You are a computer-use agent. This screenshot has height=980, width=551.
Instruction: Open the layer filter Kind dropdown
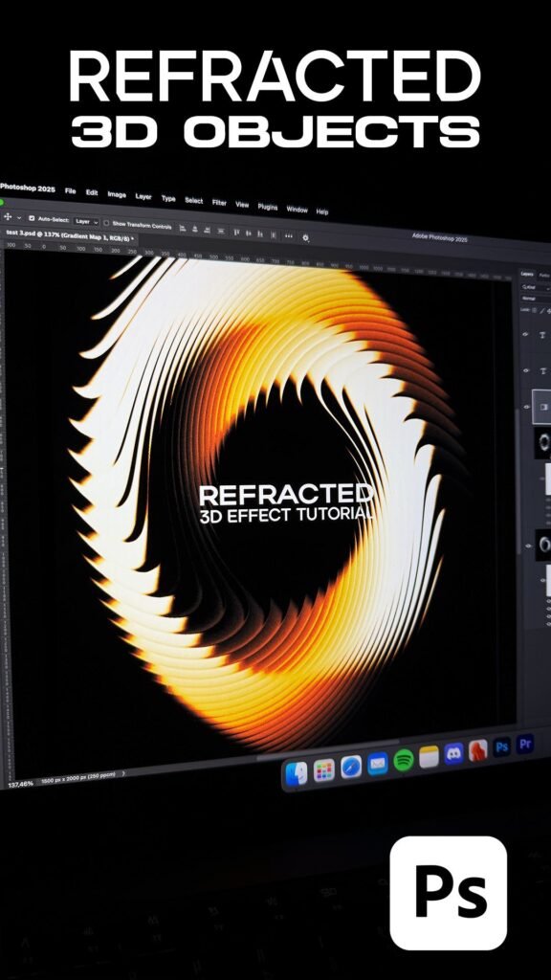tap(536, 287)
